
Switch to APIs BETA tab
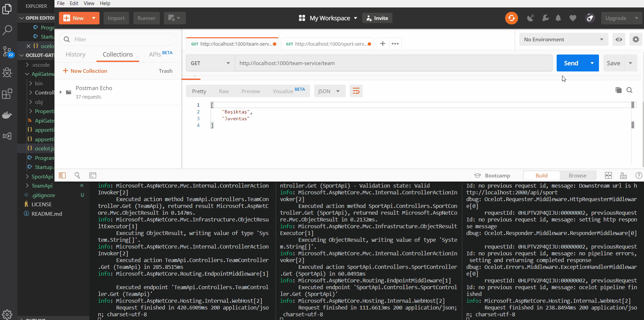pyautogui.click(x=160, y=54)
